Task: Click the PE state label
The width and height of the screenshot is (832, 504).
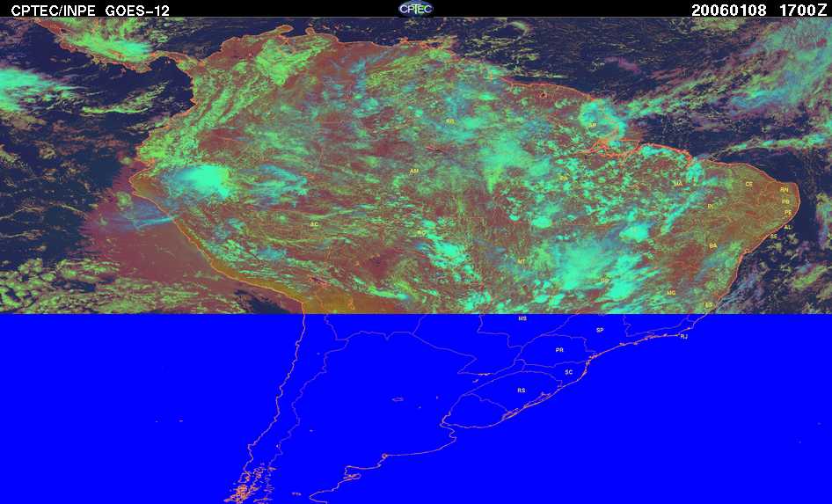Action: (788, 212)
